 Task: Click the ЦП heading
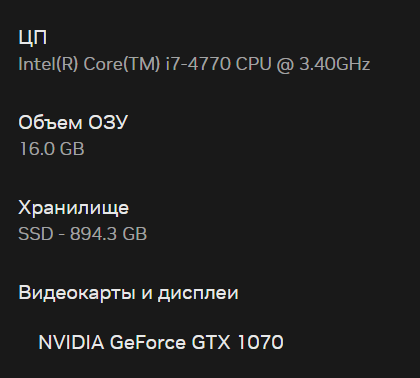[x=33, y=37]
